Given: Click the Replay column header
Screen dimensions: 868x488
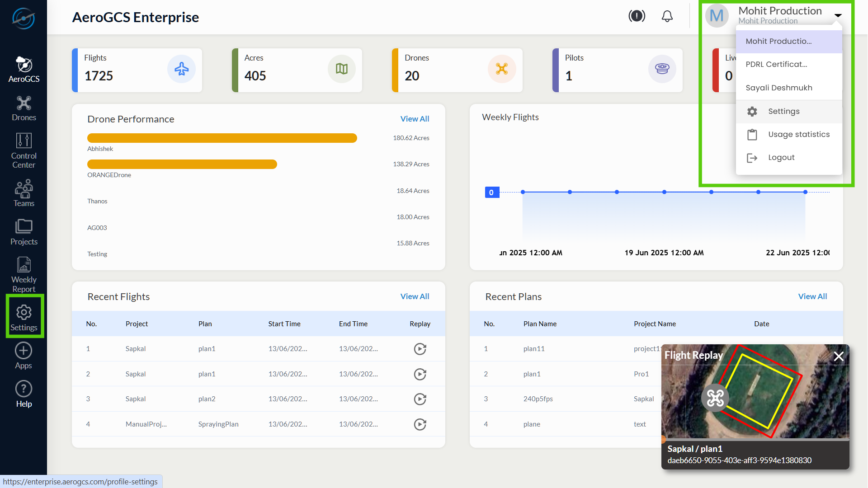Looking at the screenshot, I should [x=420, y=324].
